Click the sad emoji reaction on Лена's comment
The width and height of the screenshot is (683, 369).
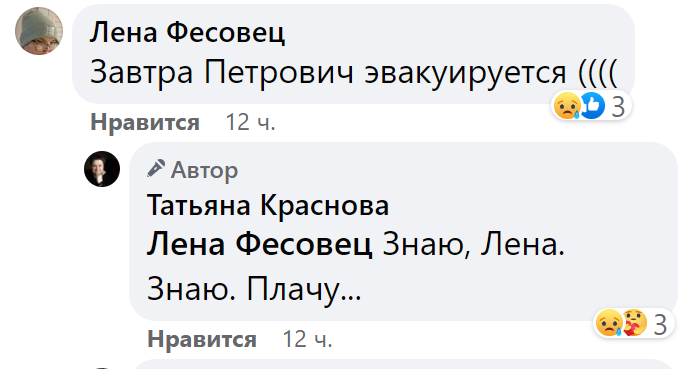coord(567,106)
